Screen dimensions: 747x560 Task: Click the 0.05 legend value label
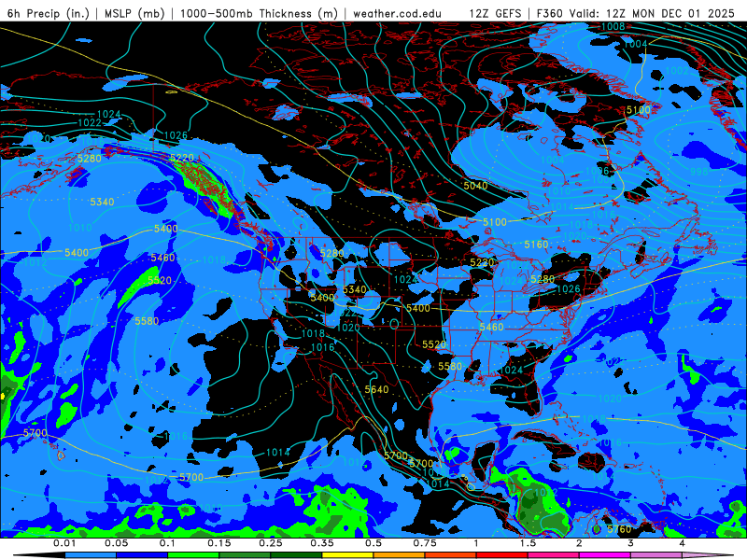click(116, 543)
